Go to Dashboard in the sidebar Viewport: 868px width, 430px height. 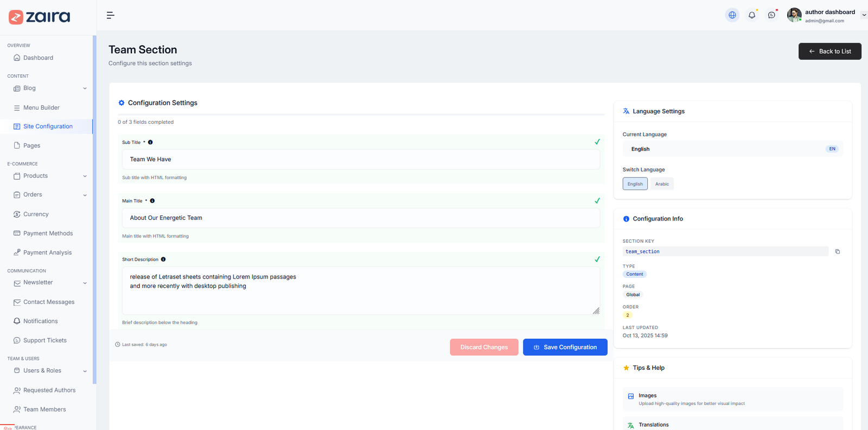38,58
